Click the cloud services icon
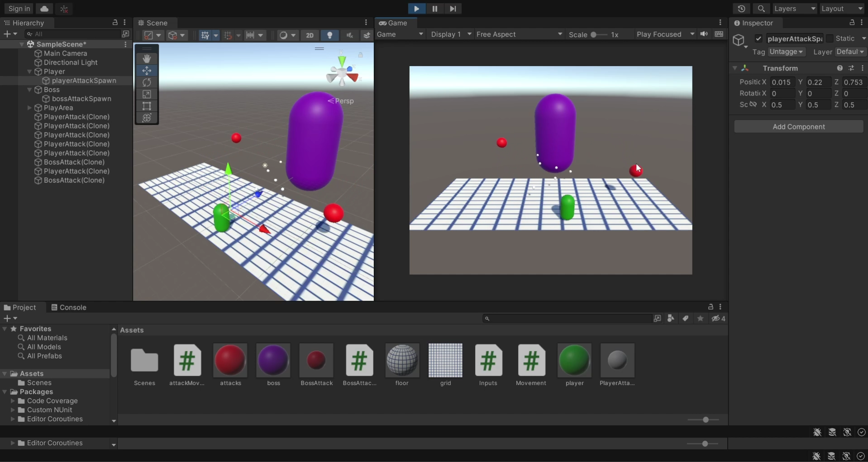 44,9
